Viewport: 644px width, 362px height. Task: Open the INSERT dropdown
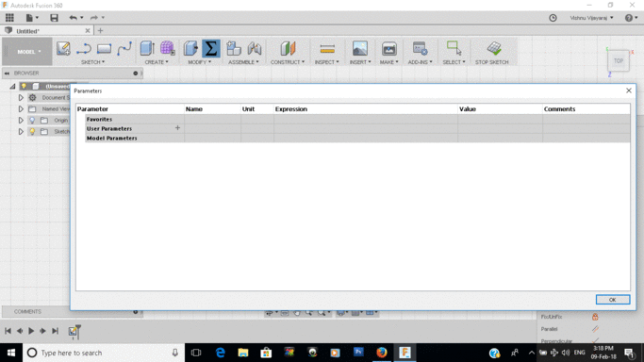click(x=360, y=62)
